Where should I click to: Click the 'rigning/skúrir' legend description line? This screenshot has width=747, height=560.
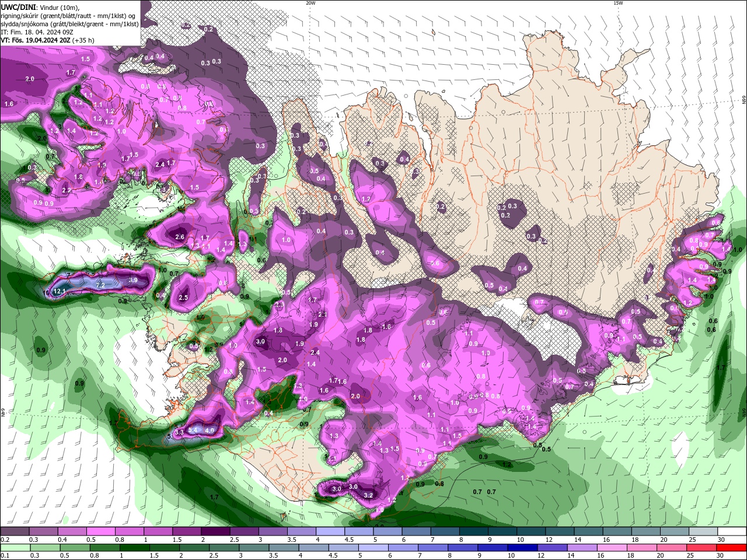coord(67,16)
